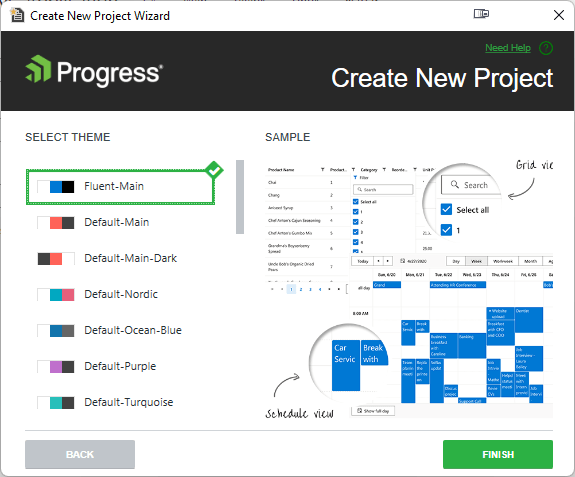Viewport: 575px width, 477px height.
Task: Click the Default-Turquoise color swatch
Action: coord(56,402)
